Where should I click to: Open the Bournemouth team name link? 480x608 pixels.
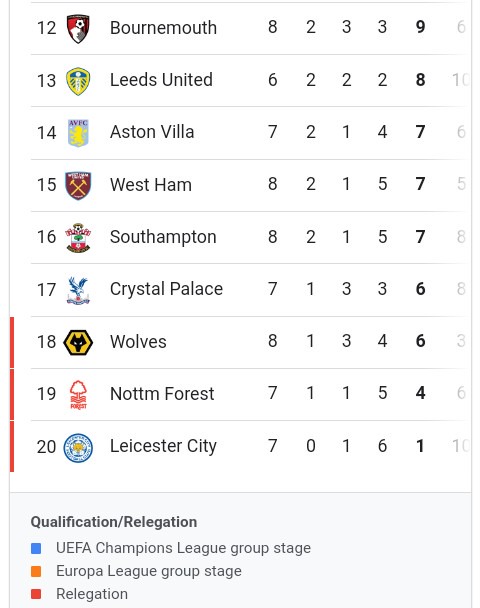tap(163, 28)
